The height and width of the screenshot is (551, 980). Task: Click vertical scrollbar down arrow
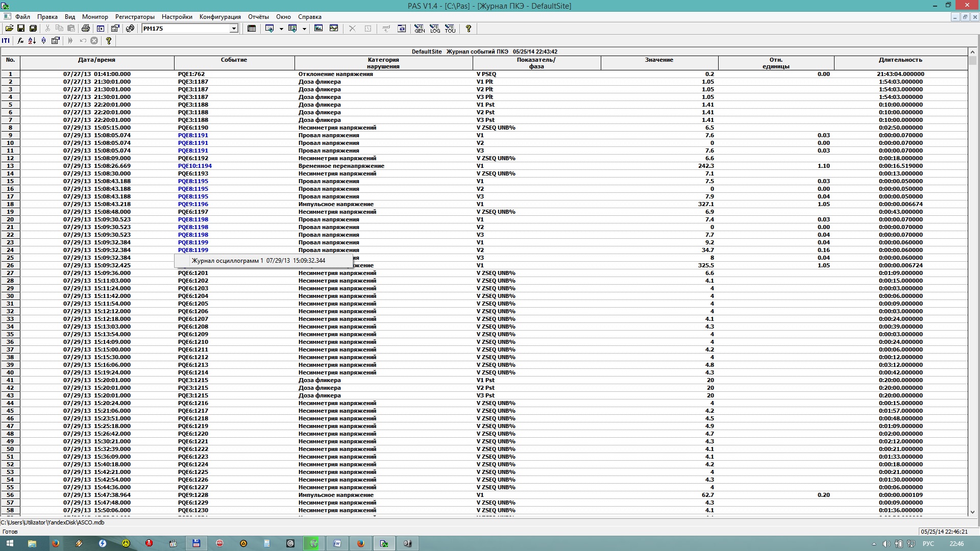972,512
